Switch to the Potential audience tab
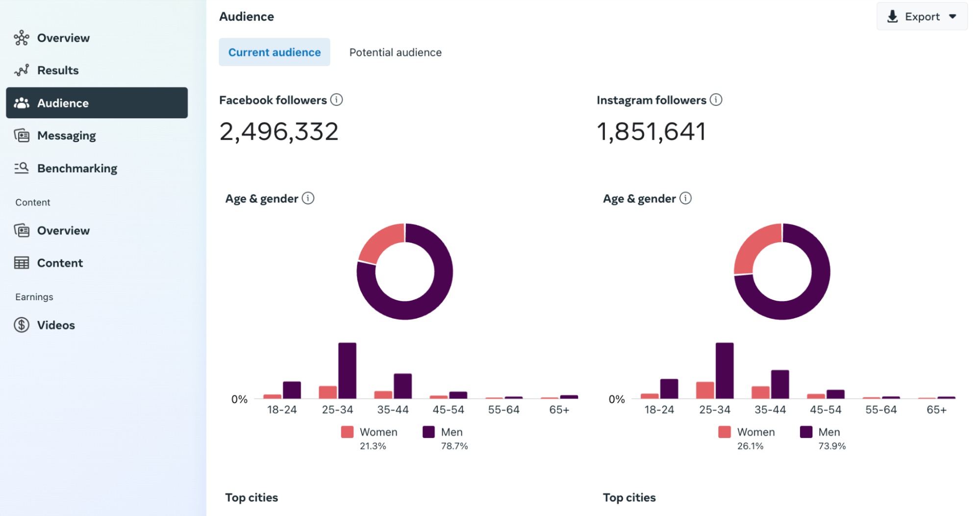The width and height of the screenshot is (980, 516). tap(395, 52)
